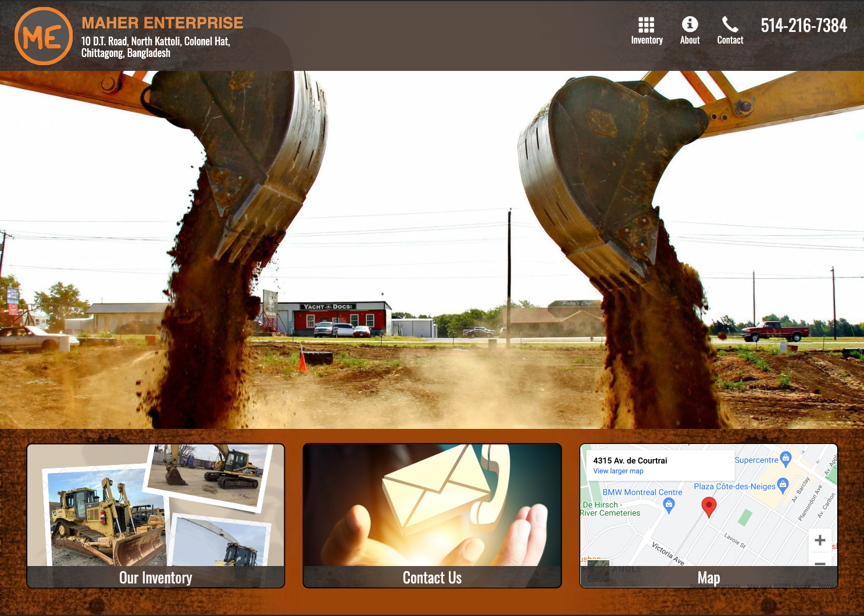This screenshot has height=616, width=864.
Task: Open the Inventory grid icon
Action: pos(646,24)
